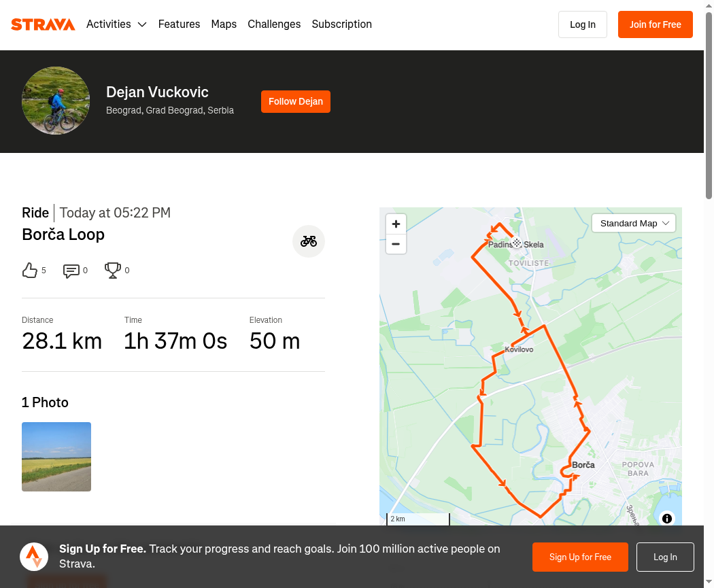Open the Features menu item
Image resolution: width=714 pixels, height=588 pixels.
179,24
